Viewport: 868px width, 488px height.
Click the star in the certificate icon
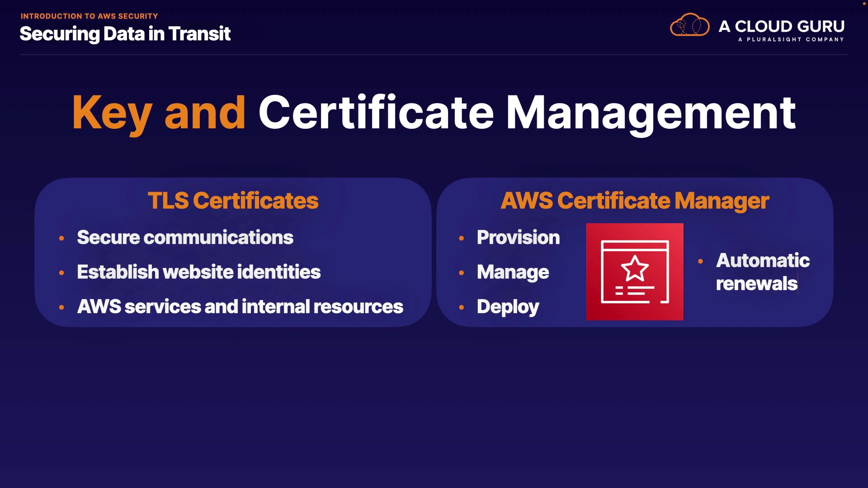pos(635,268)
